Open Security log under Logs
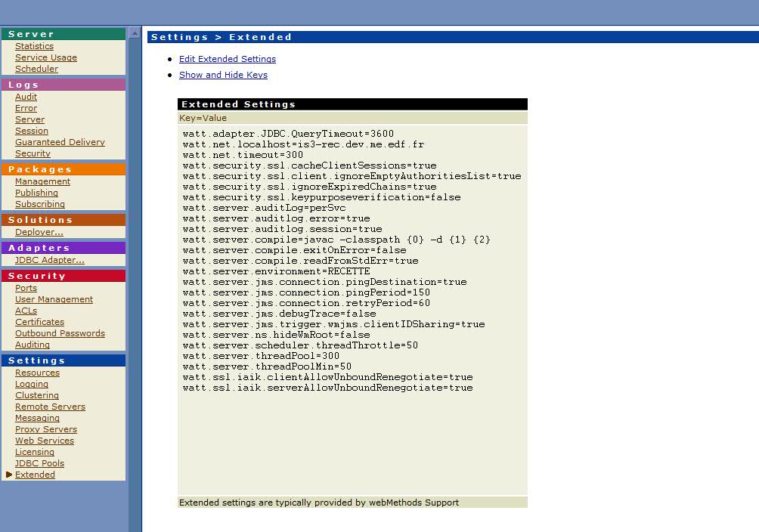The width and height of the screenshot is (759, 532). [33, 153]
